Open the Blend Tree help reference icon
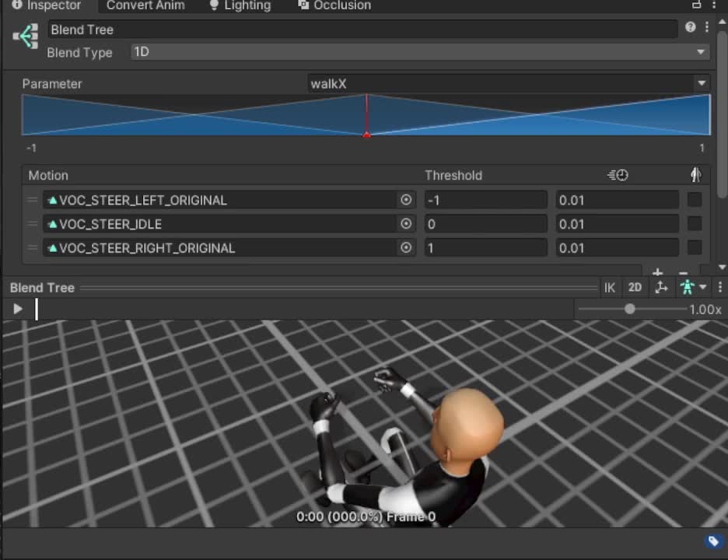This screenshot has width=728, height=560. 690,27
